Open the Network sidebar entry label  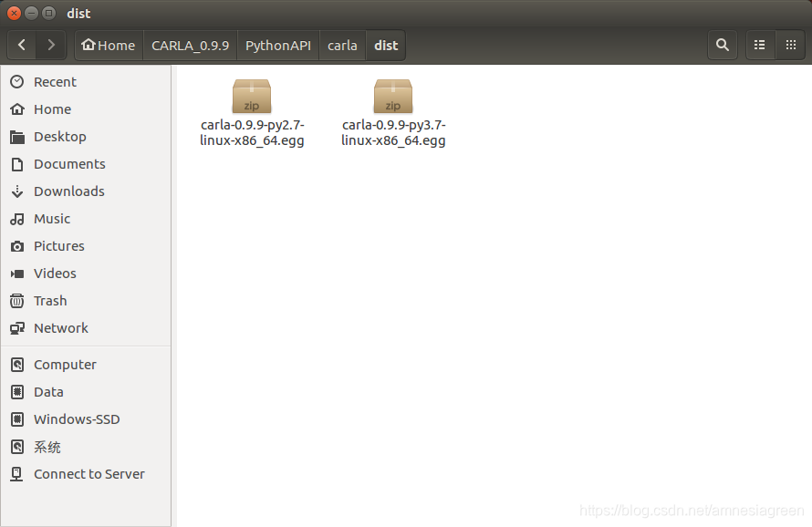[61, 328]
